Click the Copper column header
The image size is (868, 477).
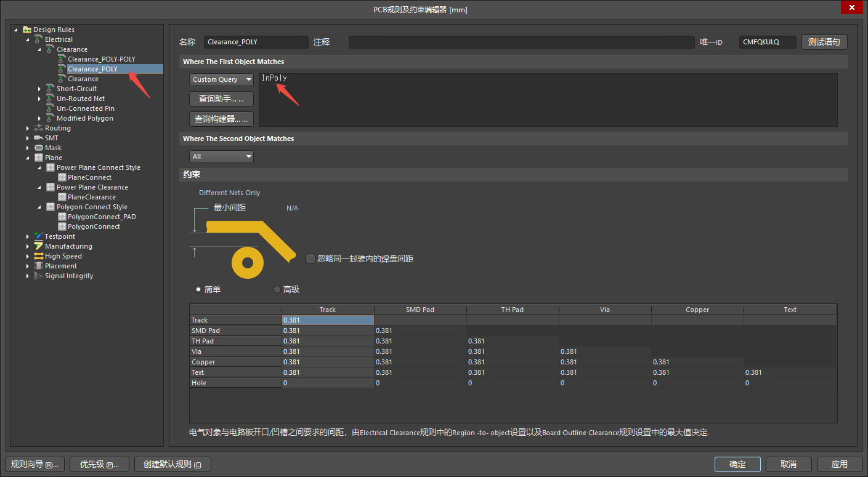click(x=697, y=310)
